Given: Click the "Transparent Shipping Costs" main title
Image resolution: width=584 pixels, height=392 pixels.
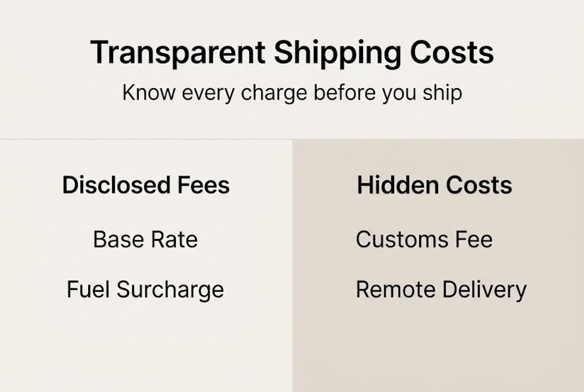Looking at the screenshot, I should pos(292,53).
